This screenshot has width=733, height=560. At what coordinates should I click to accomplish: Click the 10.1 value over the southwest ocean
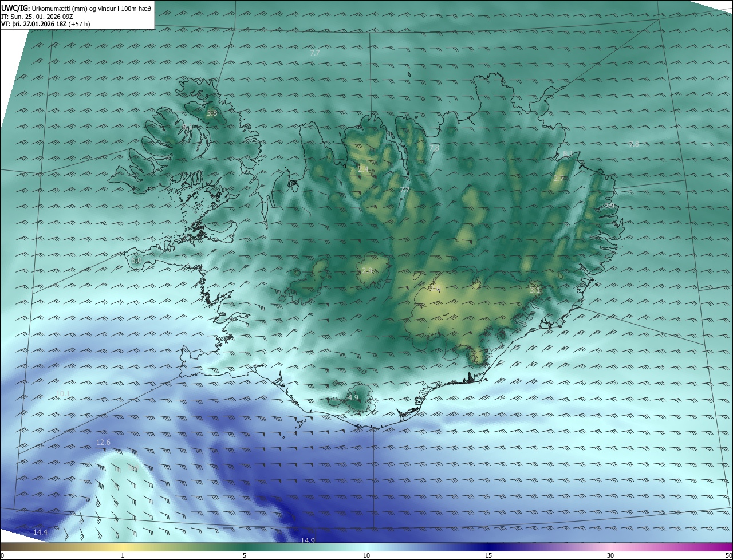[x=64, y=393]
